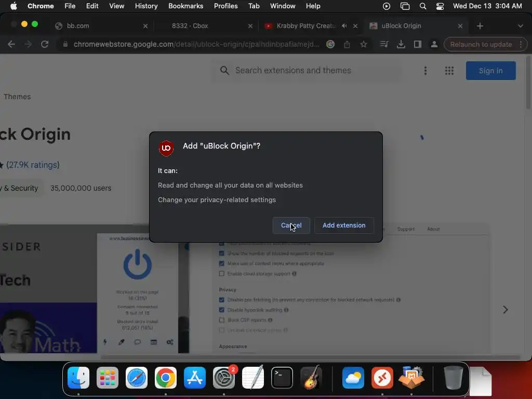The image size is (532, 399).
Task: Open the History menu
Action: point(146,6)
